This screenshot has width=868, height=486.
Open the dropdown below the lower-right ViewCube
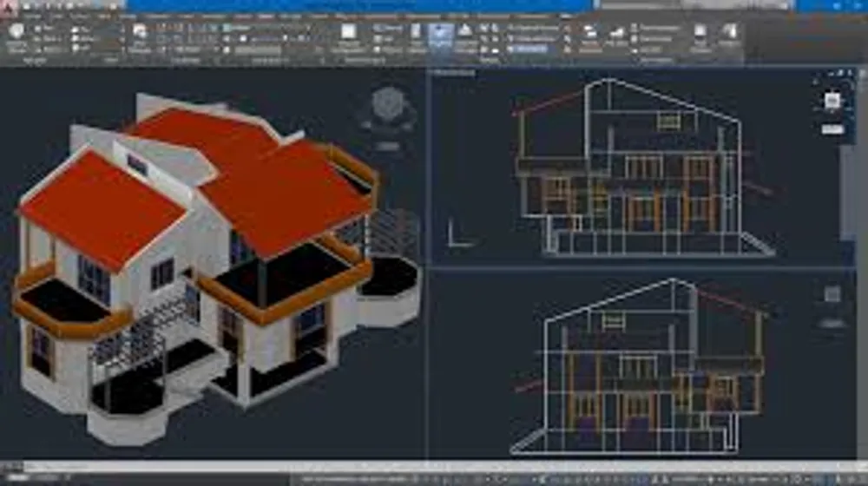coord(832,323)
